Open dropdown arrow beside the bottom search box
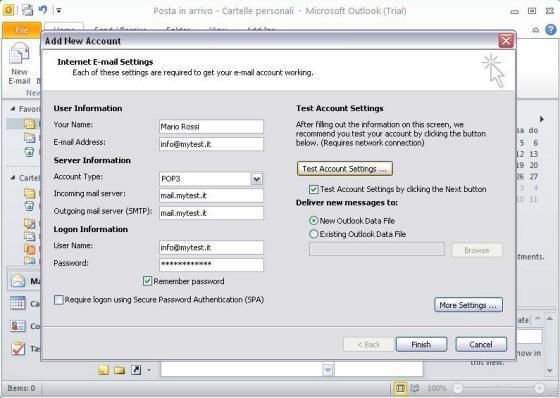Image resolution: width=560 pixels, height=398 pixels. [x=328, y=370]
